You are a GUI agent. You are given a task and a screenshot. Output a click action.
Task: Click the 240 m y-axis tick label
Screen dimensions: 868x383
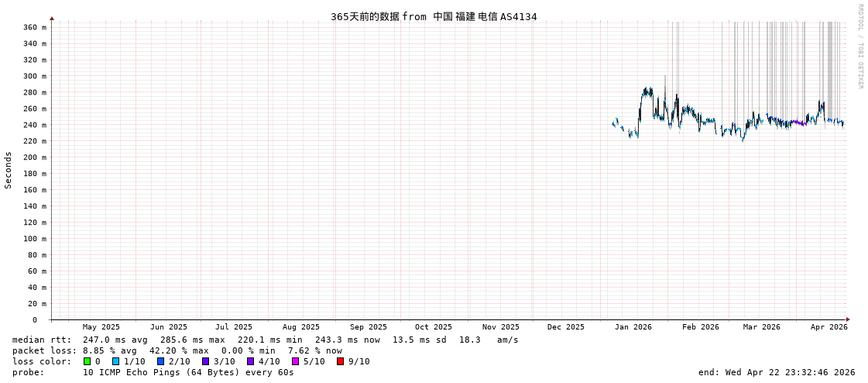[34, 125]
